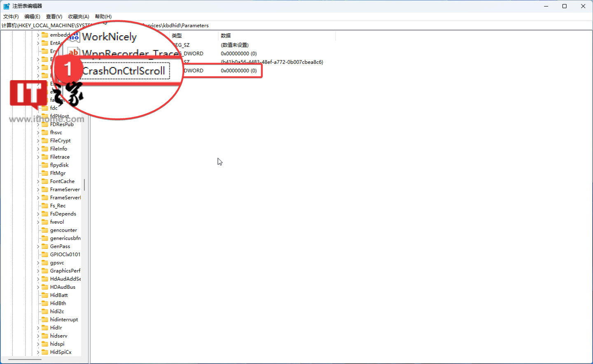Open the 查看(V) menu
The width and height of the screenshot is (593, 364).
pos(54,16)
